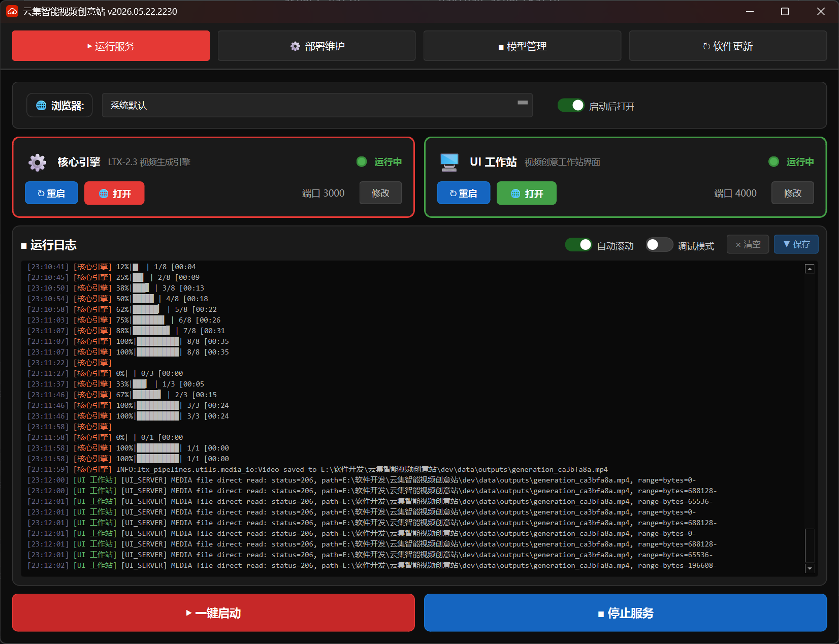Click the UI 工作站 monitor icon

point(449,162)
